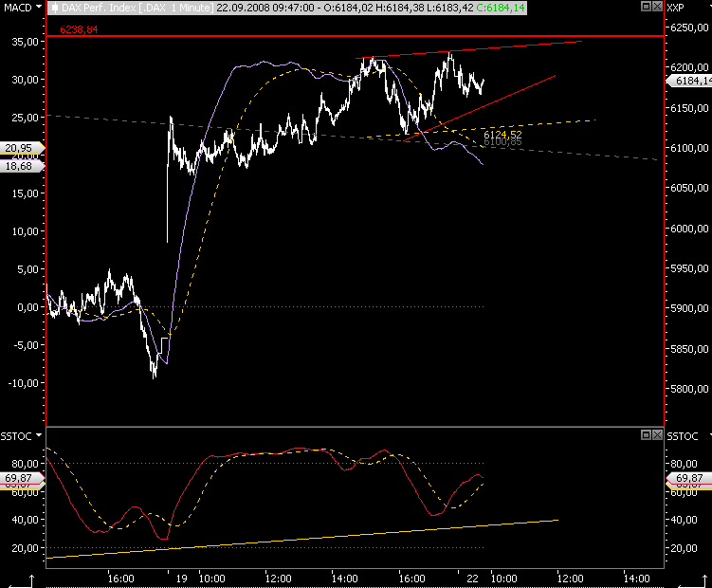This screenshot has height=588, width=712.
Task: Click the H:6184,38 high value in the header
Action: (x=400, y=8)
